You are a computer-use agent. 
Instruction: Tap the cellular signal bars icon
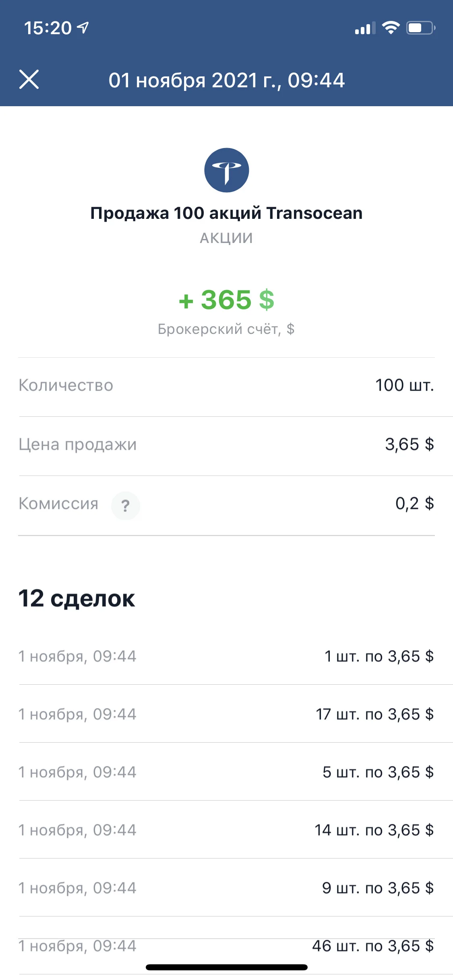click(365, 28)
